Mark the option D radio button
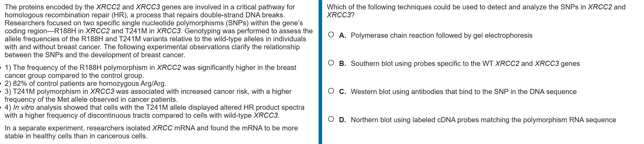The width and height of the screenshot is (644, 144). point(331,119)
